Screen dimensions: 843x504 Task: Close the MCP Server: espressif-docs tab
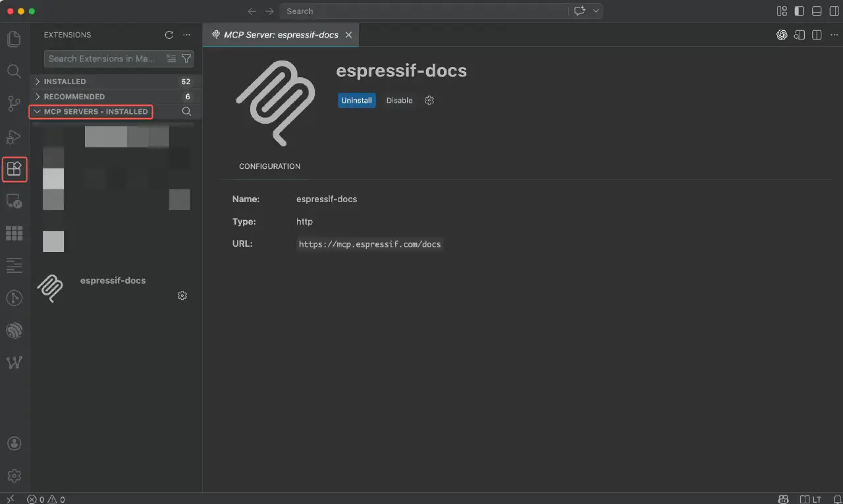coord(348,35)
